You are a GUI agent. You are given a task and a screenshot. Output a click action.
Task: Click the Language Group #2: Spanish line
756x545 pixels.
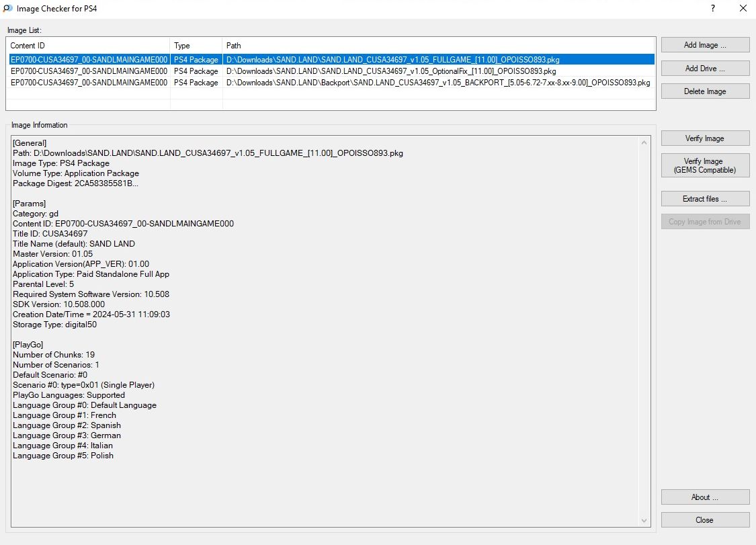67,425
